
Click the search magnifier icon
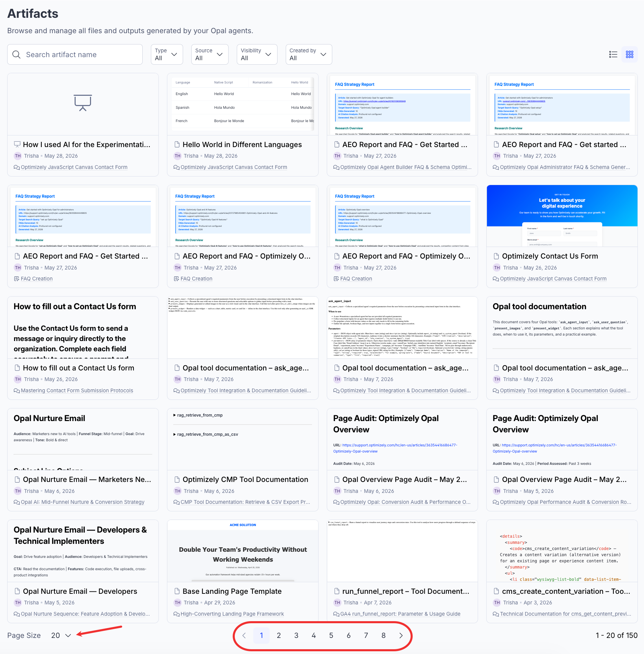tap(16, 54)
